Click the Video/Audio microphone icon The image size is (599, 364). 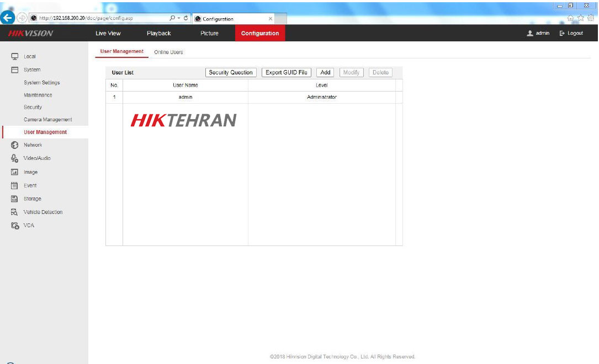[14, 158]
